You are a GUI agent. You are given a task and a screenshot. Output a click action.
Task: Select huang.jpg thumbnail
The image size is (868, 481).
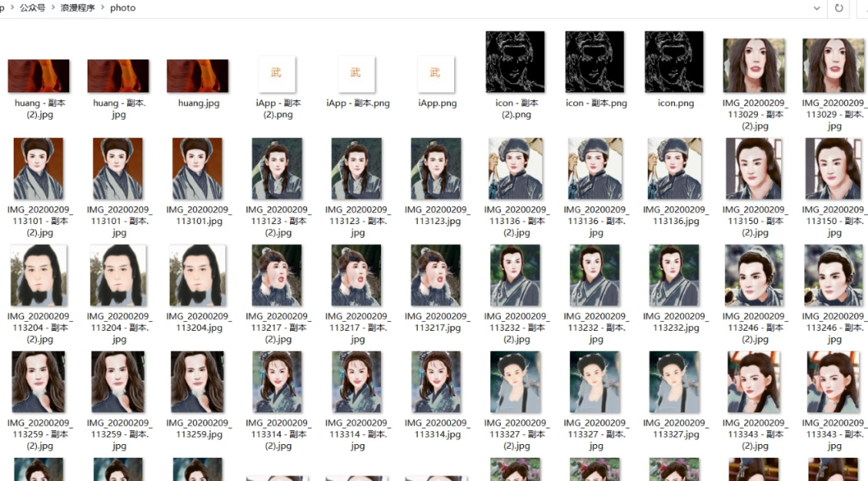[x=198, y=75]
